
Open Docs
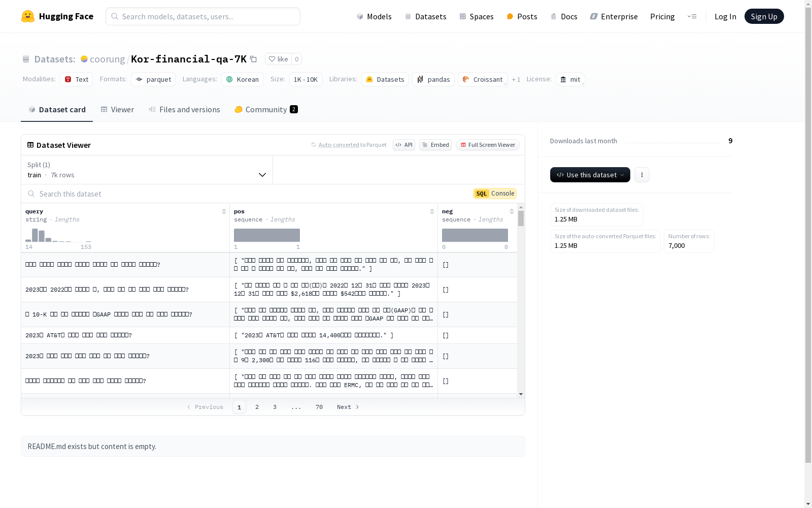pyautogui.click(x=564, y=16)
